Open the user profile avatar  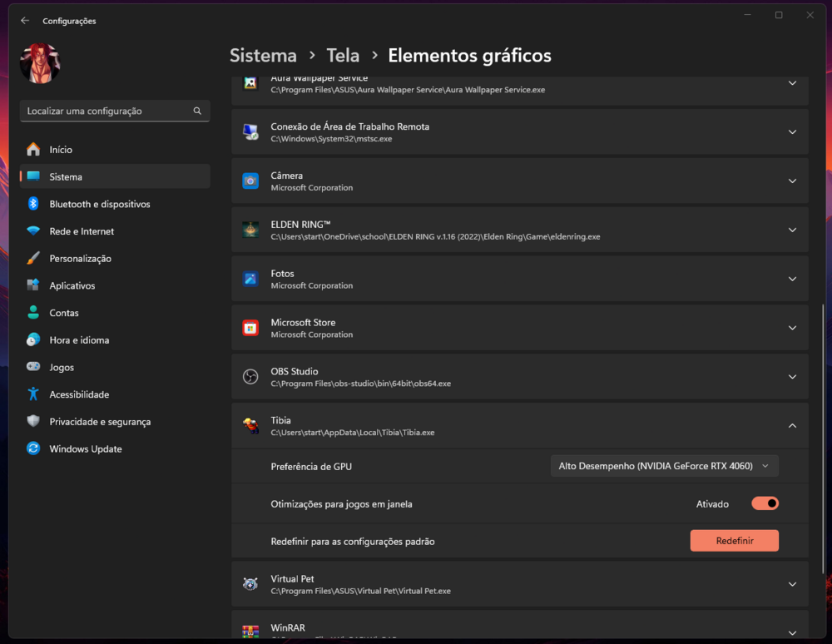[x=40, y=64]
